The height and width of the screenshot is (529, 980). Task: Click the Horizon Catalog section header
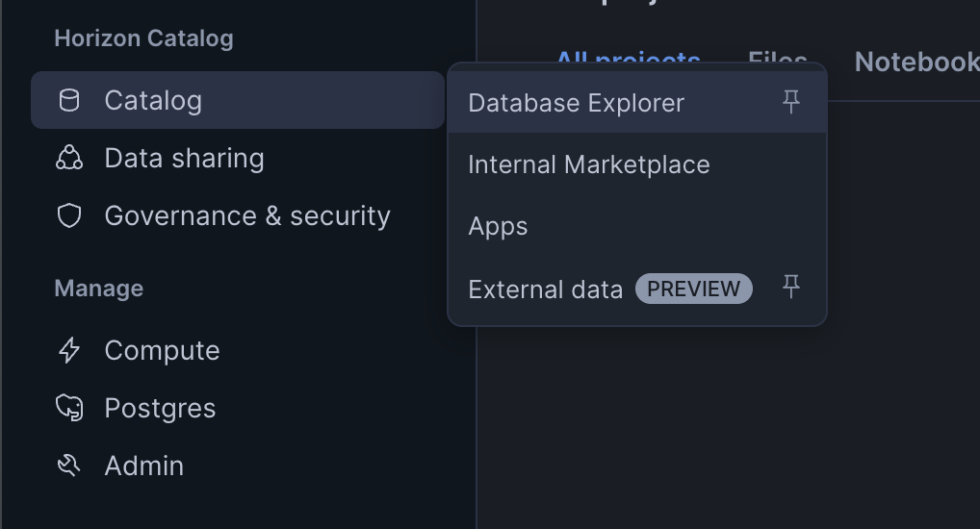143,38
